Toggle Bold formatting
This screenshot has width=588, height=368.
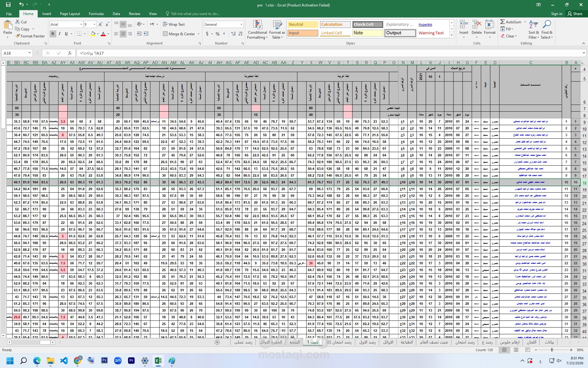(x=53, y=34)
